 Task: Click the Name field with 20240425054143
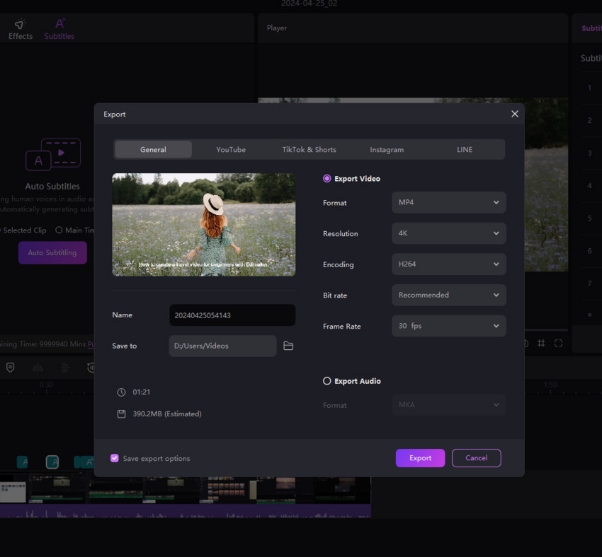[x=232, y=315]
